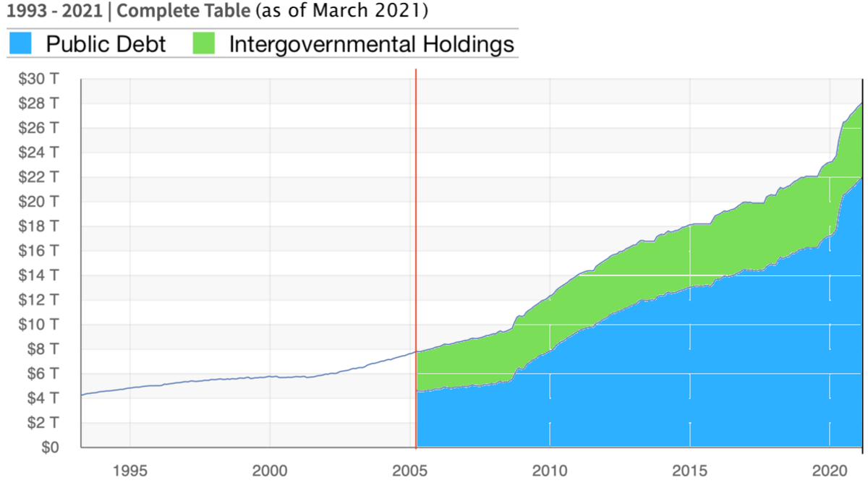Select the red vertical marker line
The image size is (868, 488).
pos(417,217)
